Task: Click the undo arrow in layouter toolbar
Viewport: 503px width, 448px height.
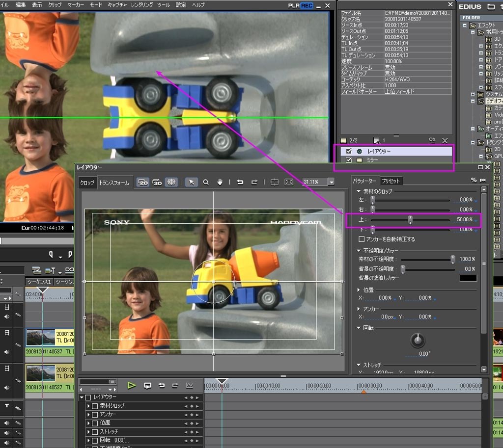Action: coord(240,182)
